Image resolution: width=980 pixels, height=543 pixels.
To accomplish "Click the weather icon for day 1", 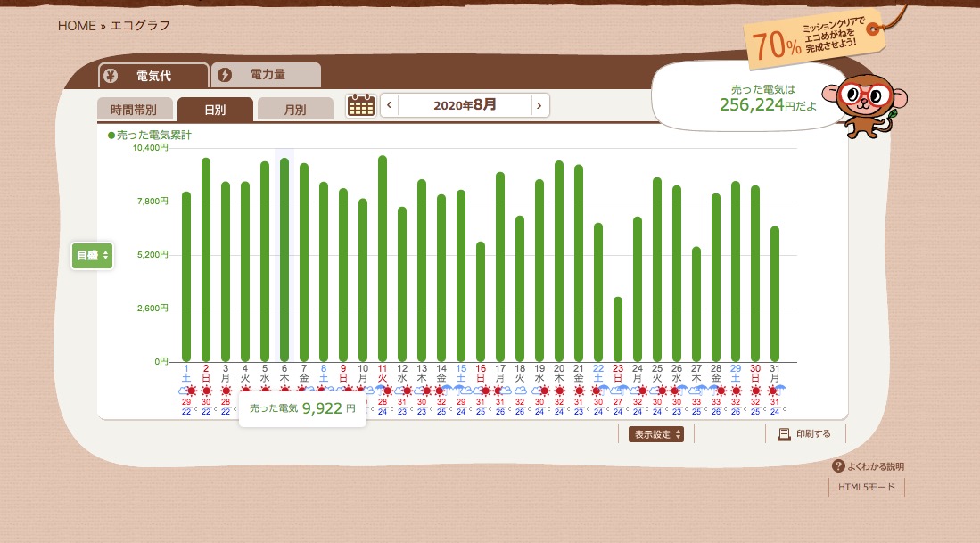I will click(x=186, y=391).
